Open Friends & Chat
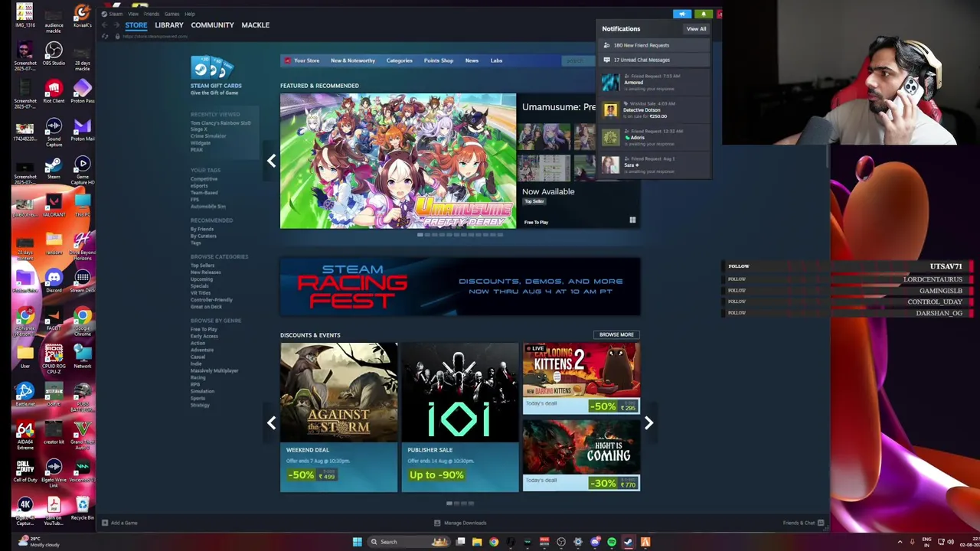980x551 pixels. coord(803,523)
